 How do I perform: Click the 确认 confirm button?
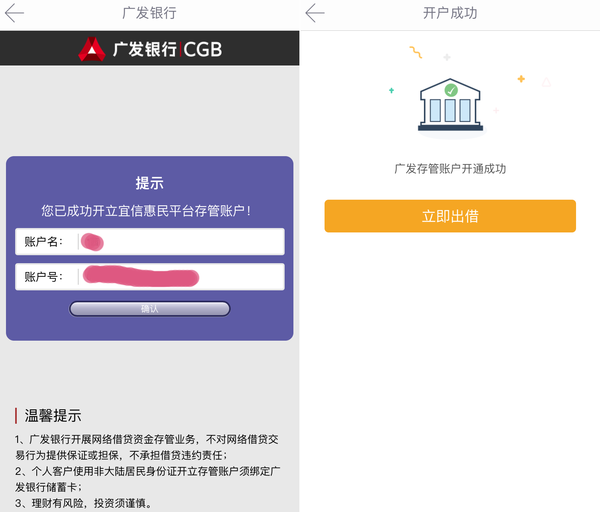(x=150, y=309)
